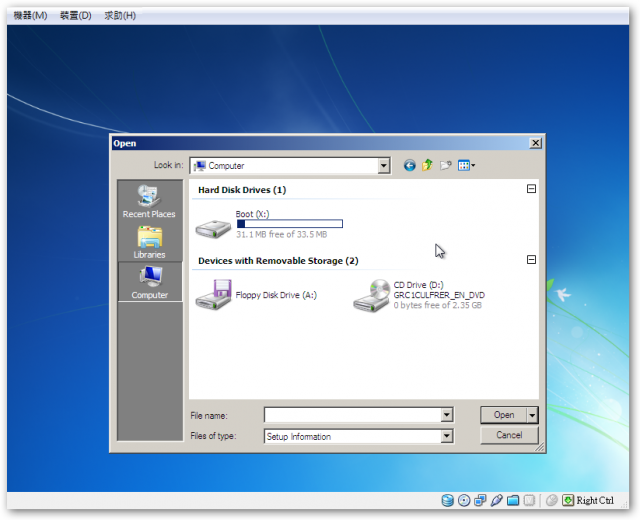Click the shared folders status bar icon

[x=513, y=500]
